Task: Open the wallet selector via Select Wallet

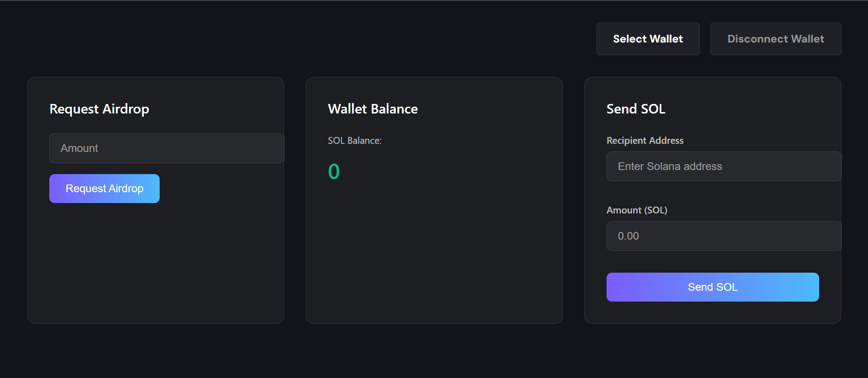Action: tap(648, 39)
